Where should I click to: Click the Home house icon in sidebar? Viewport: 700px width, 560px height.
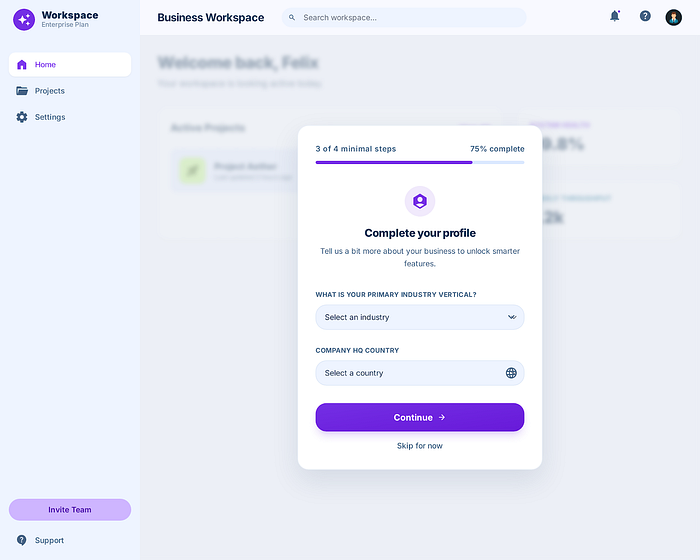(x=21, y=65)
